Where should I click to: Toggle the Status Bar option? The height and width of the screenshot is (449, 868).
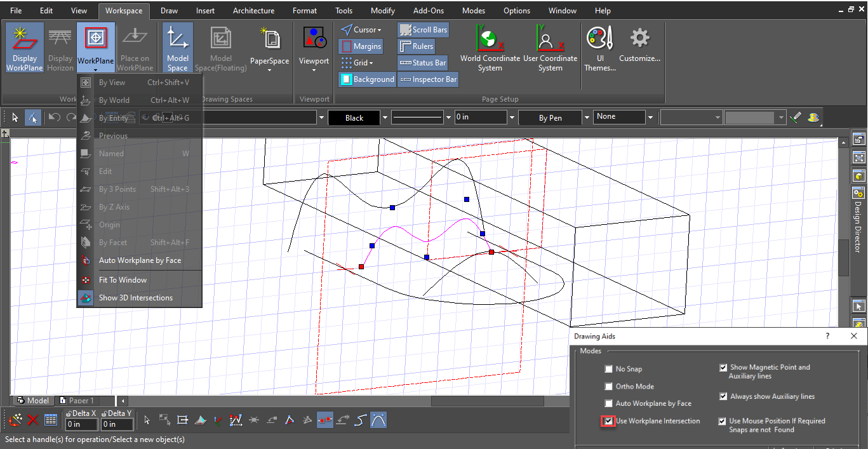coord(422,63)
